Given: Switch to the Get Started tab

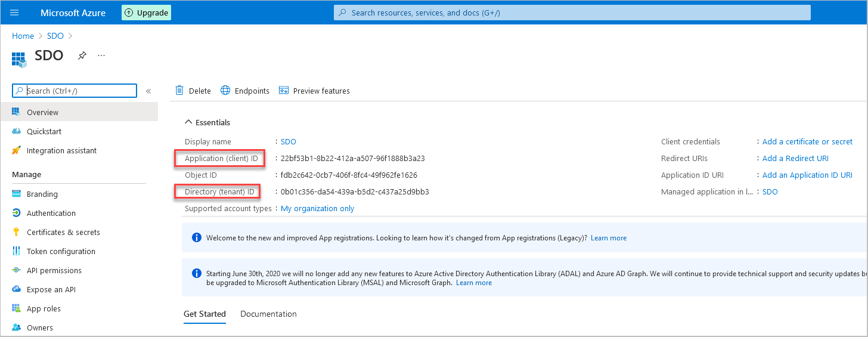Looking at the screenshot, I should [x=204, y=314].
